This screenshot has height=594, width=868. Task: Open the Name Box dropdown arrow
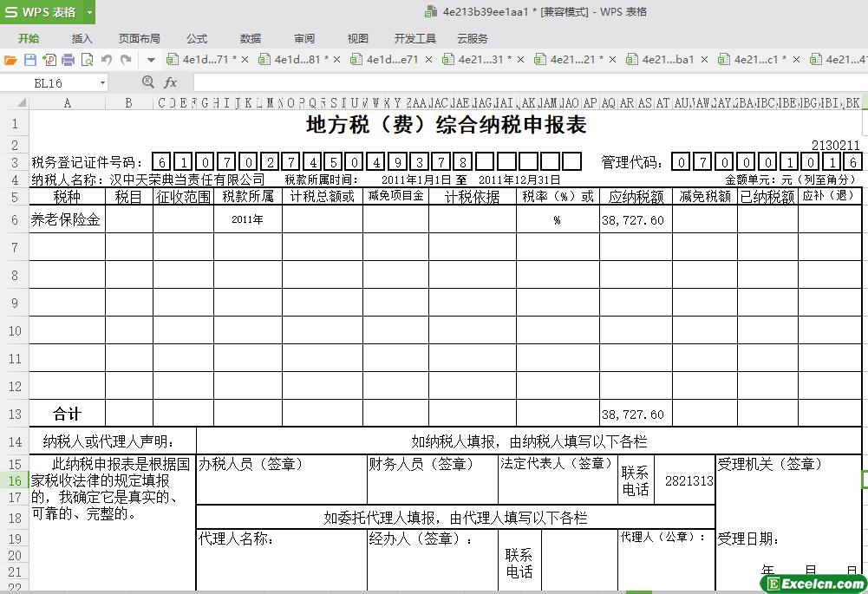[102, 83]
